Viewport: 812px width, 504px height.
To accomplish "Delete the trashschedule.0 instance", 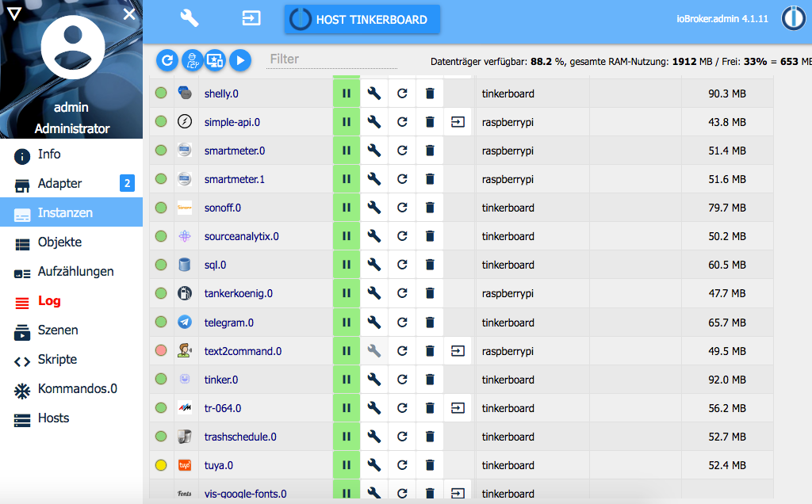I will 430,437.
